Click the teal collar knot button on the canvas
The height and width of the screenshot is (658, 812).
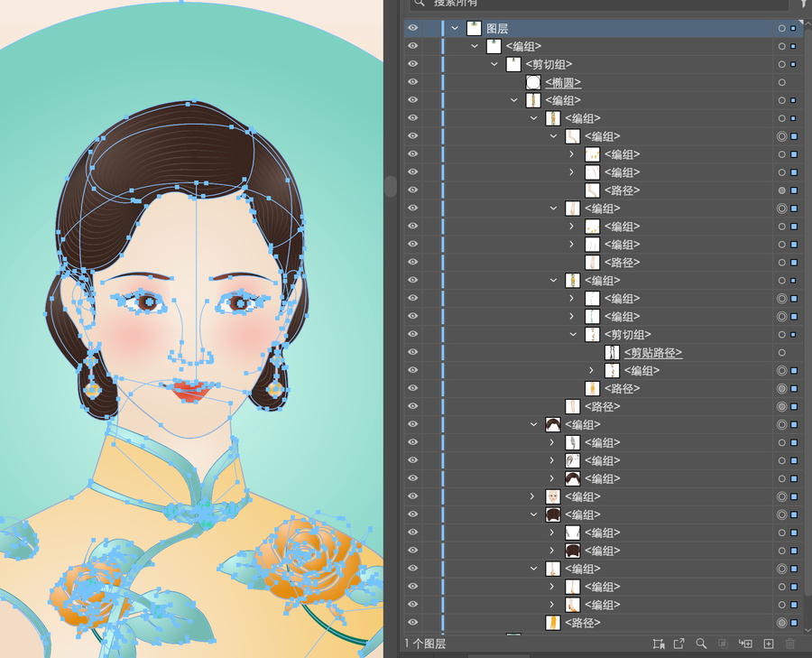(x=204, y=512)
